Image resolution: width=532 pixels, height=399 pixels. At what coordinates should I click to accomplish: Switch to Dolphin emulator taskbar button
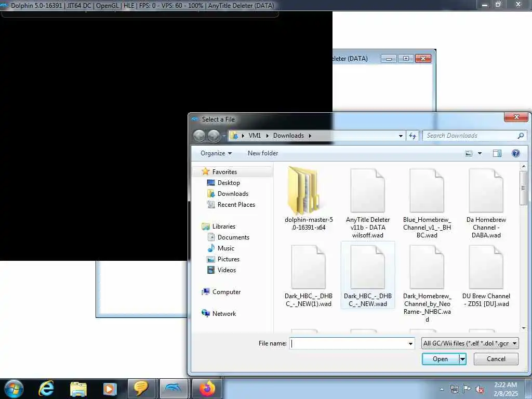(x=174, y=389)
